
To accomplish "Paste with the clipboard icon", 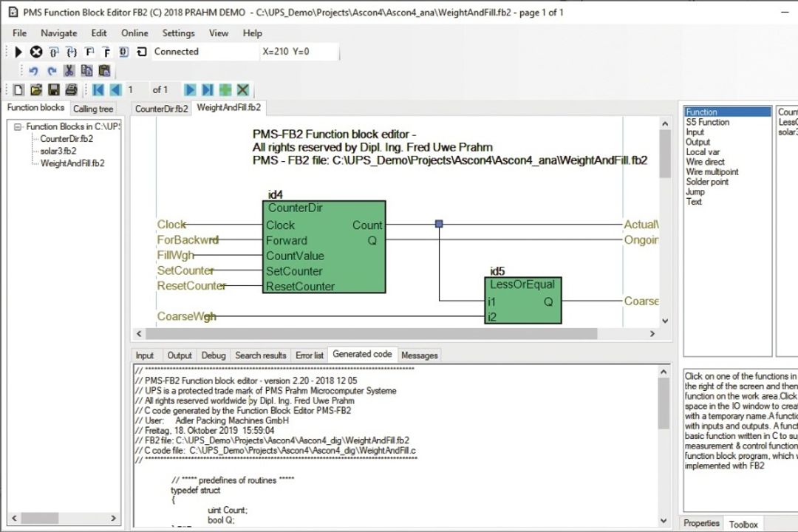I will 104,71.
